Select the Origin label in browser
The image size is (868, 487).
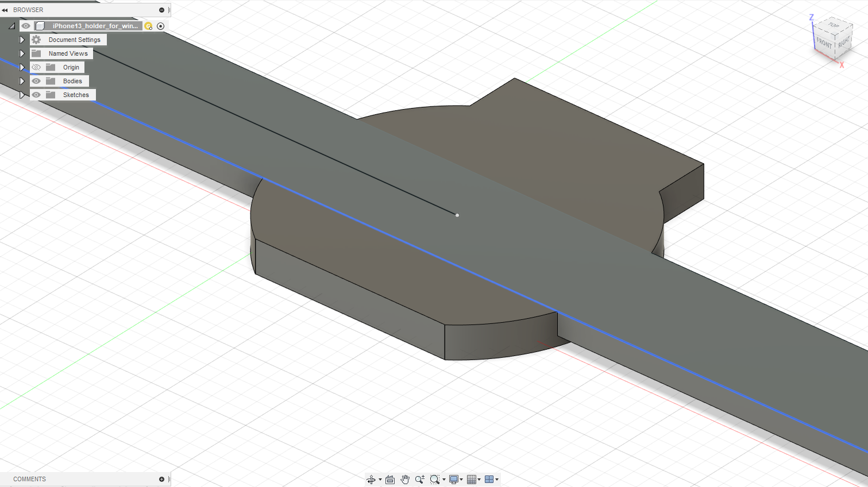click(x=71, y=67)
